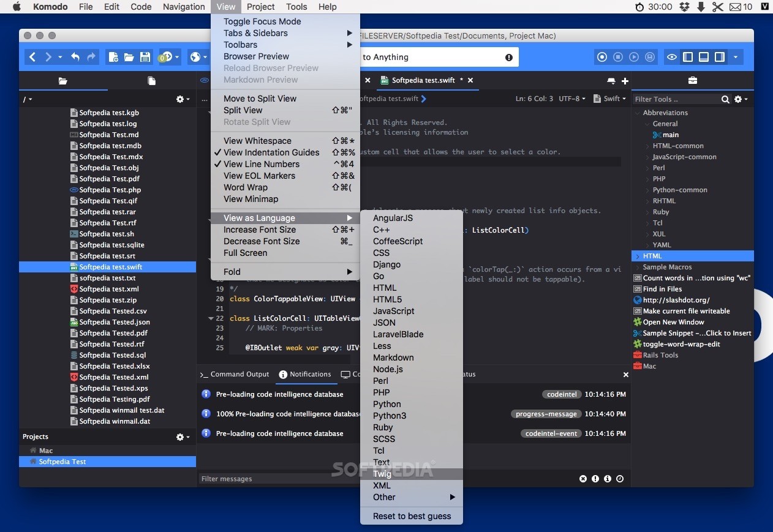This screenshot has height=532, width=773.
Task: Stop macro recording with the stop icon
Action: coord(618,57)
